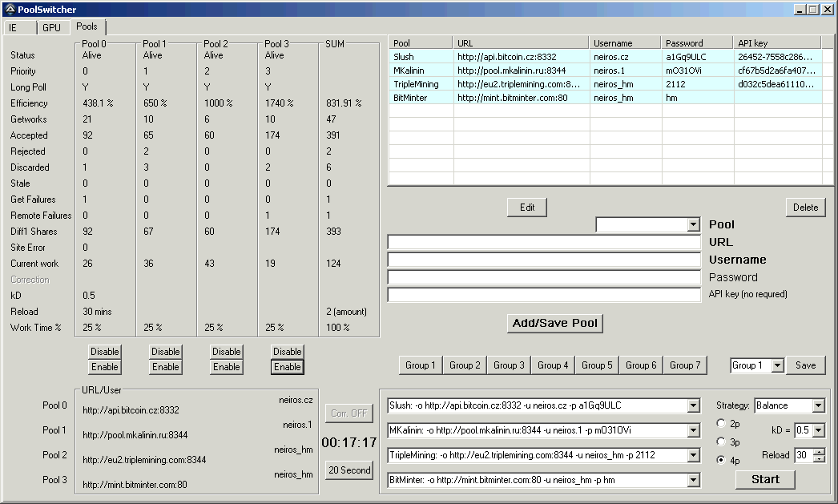Close the PoolSwitcher window
Screen dimensions: 838x504
click(826, 9)
